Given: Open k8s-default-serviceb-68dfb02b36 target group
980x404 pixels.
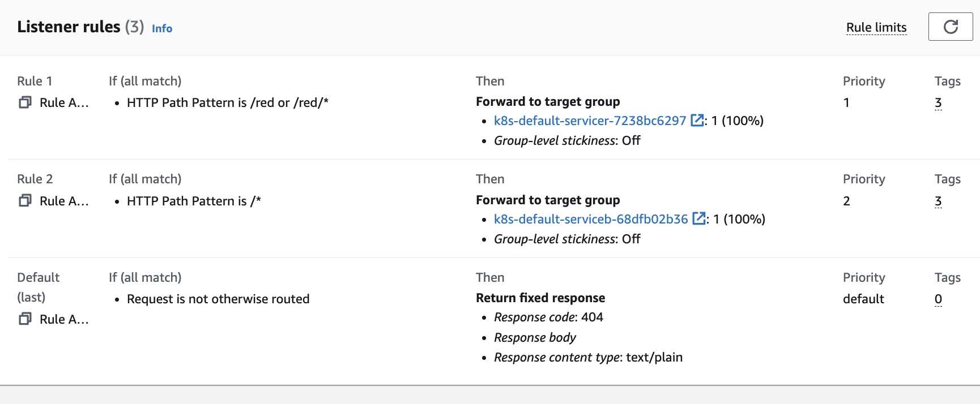Looking at the screenshot, I should tap(591, 219).
